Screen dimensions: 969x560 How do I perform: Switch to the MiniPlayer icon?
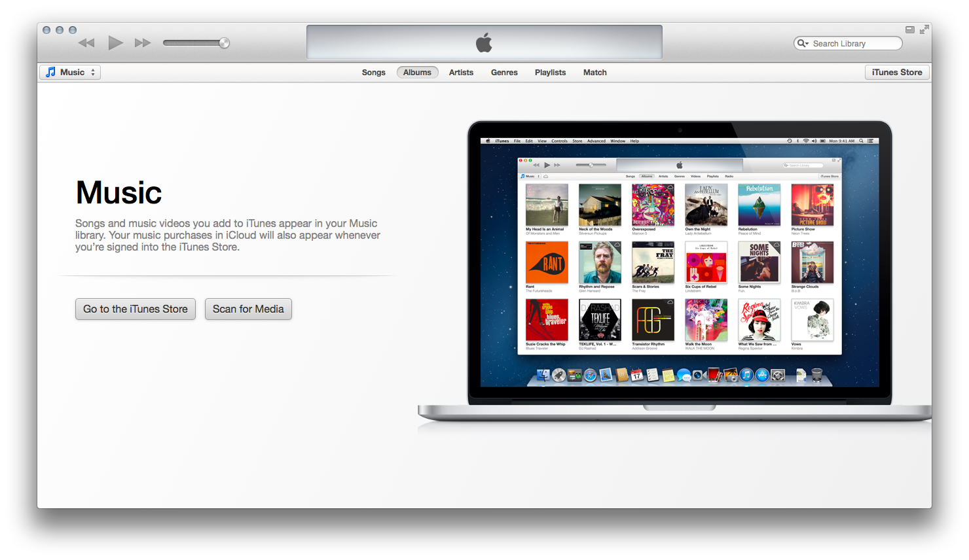click(910, 29)
